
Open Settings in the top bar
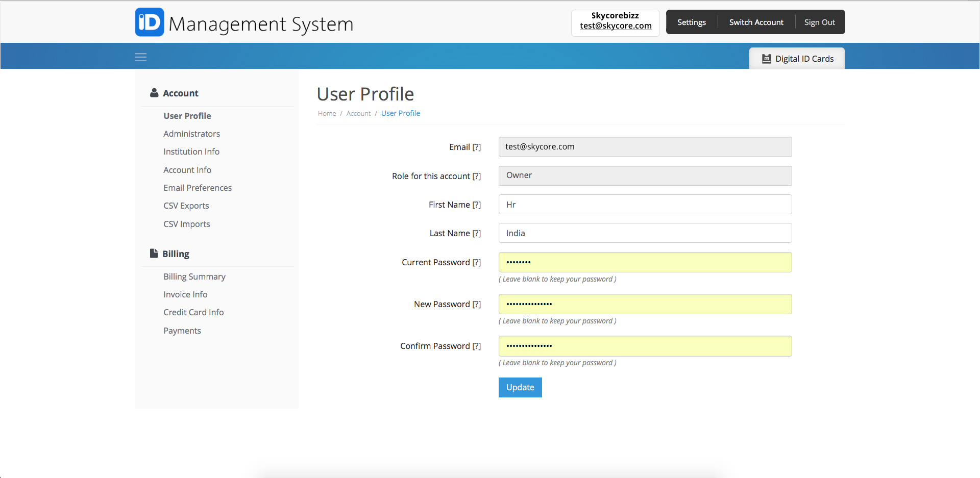692,22
